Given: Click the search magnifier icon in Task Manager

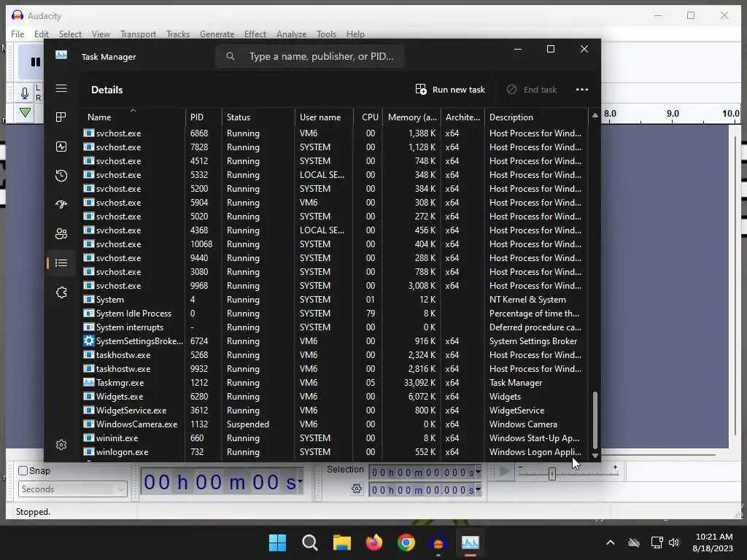Looking at the screenshot, I should point(230,56).
